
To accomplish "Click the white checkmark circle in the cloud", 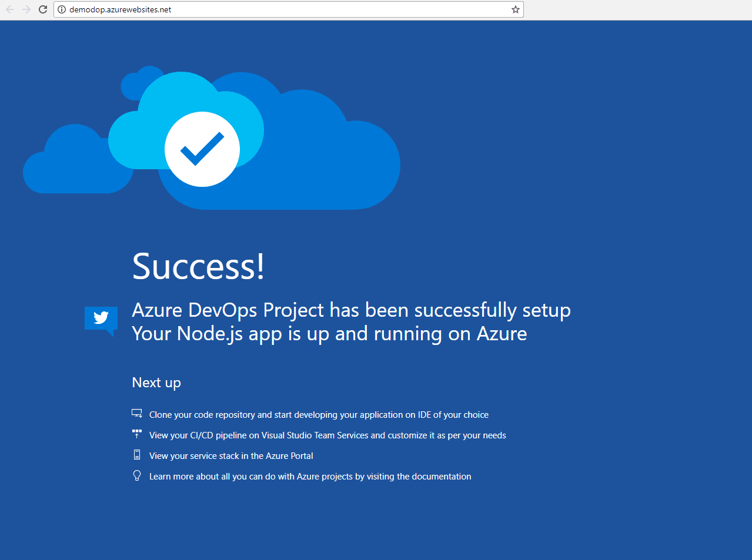I will 202,149.
